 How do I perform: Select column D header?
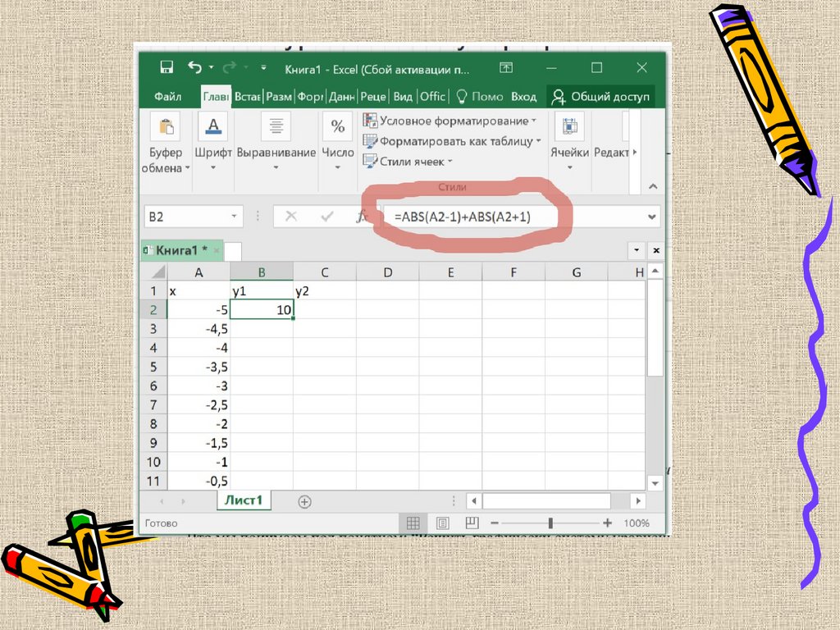pos(387,272)
